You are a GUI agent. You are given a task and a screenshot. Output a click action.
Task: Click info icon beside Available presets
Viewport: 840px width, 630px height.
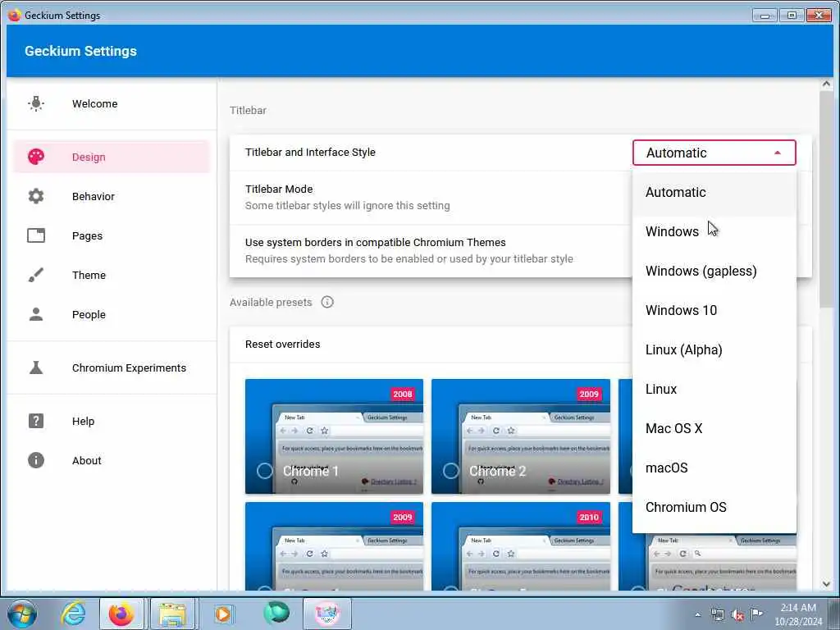[326, 302]
